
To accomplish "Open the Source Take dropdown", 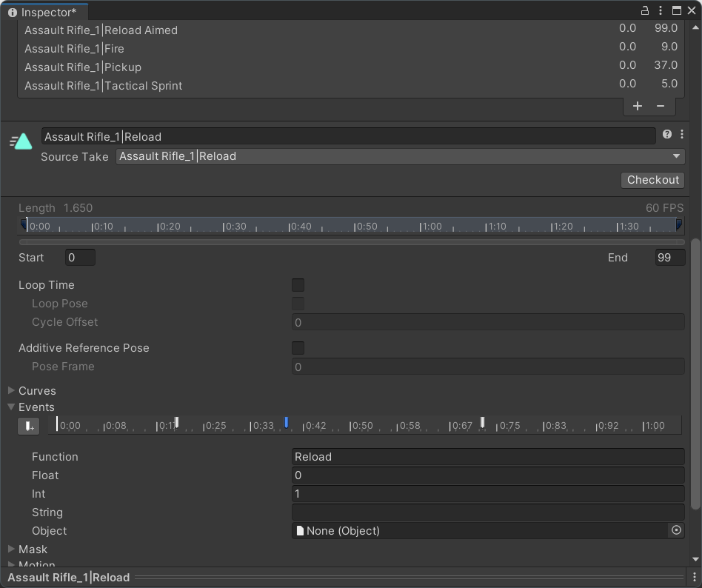I will coord(400,156).
